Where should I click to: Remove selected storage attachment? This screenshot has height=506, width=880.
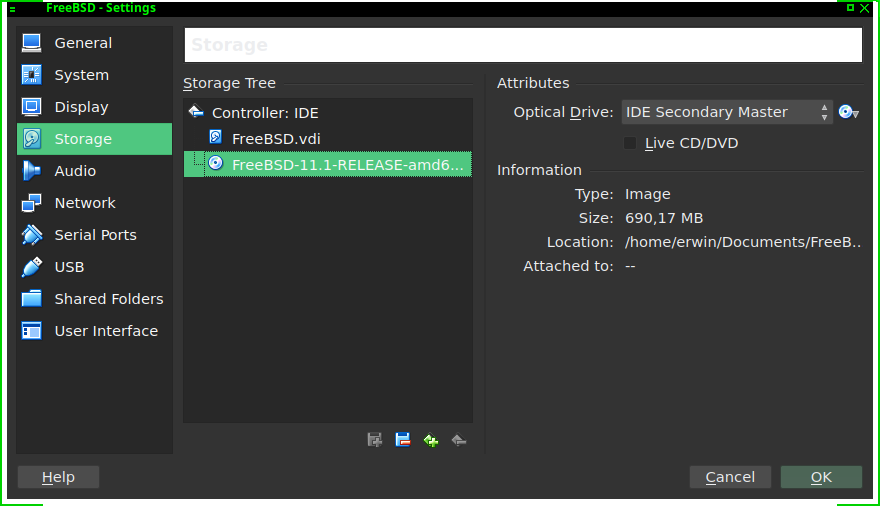pos(403,440)
